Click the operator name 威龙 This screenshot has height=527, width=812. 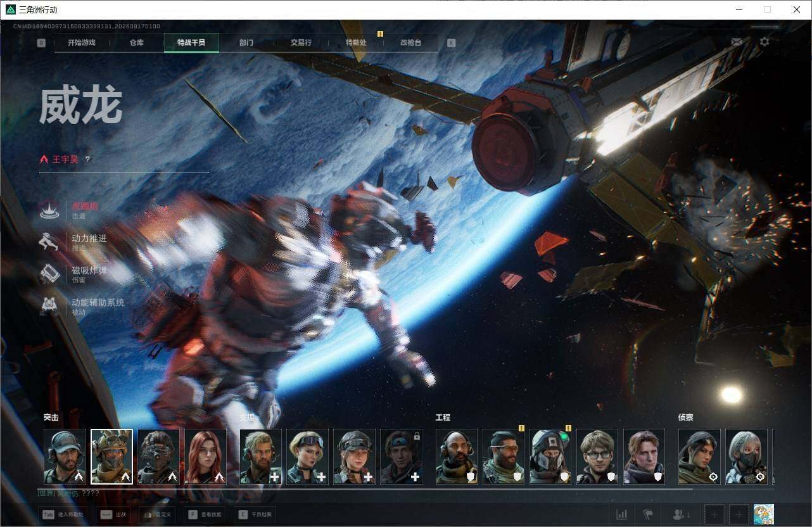[80, 106]
